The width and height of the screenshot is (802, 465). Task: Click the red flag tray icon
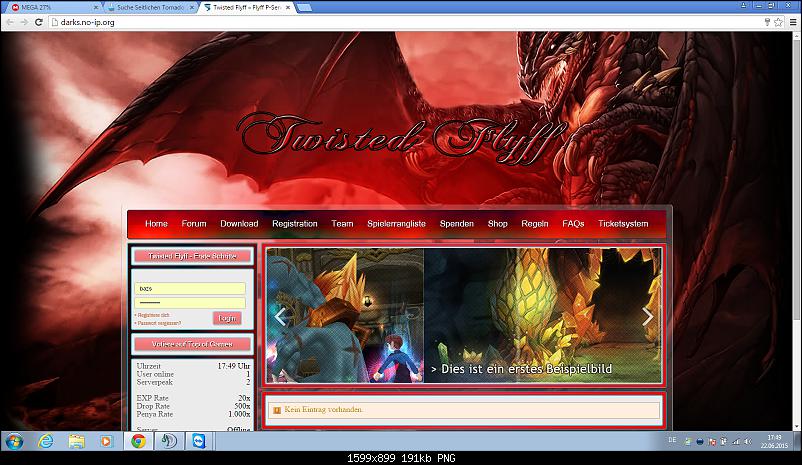[x=712, y=441]
